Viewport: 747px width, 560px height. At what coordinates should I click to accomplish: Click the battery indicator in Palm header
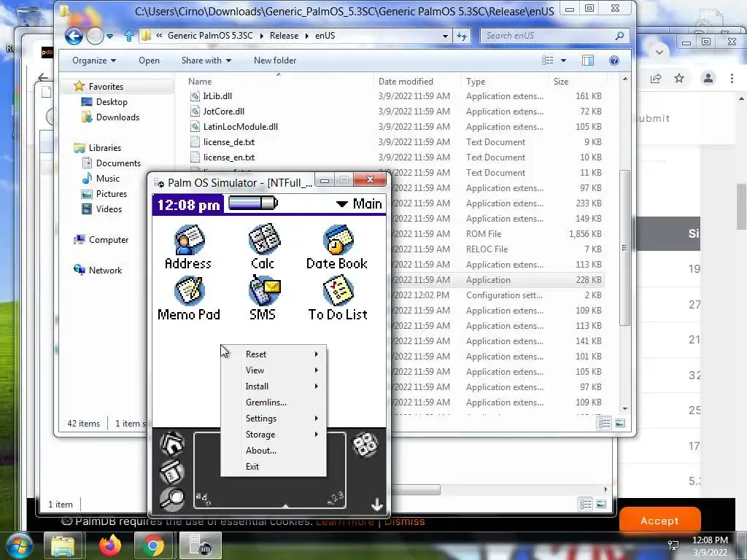pos(252,203)
